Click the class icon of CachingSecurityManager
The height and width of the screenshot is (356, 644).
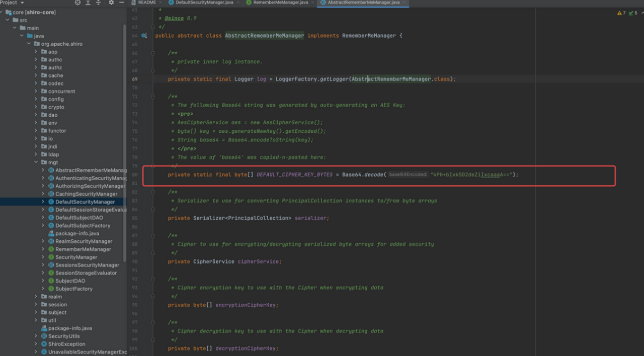click(51, 194)
